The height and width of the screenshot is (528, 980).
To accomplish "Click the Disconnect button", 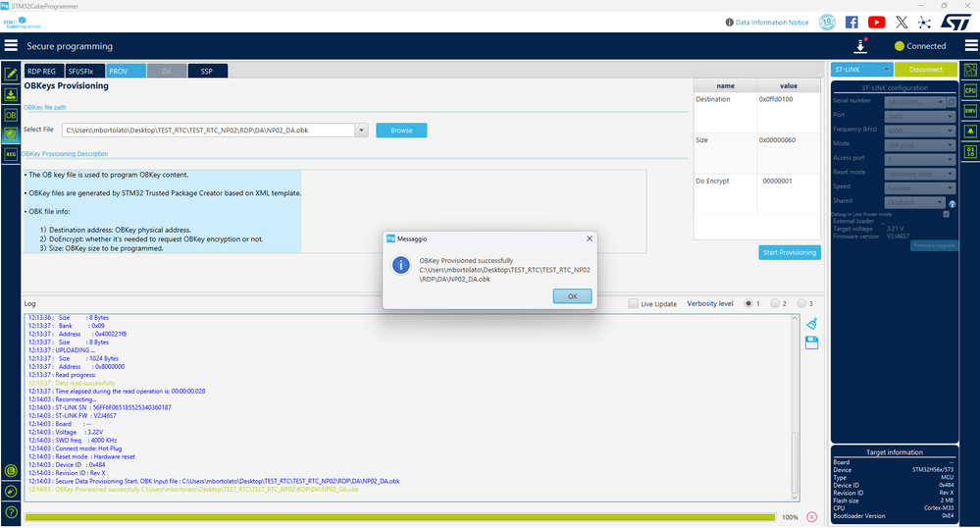I will click(926, 70).
